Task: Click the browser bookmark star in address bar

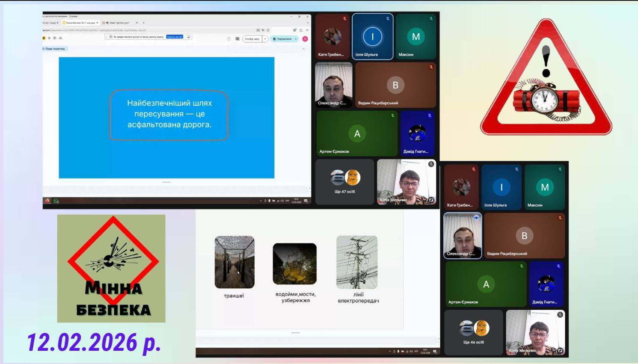Action: coord(268,30)
